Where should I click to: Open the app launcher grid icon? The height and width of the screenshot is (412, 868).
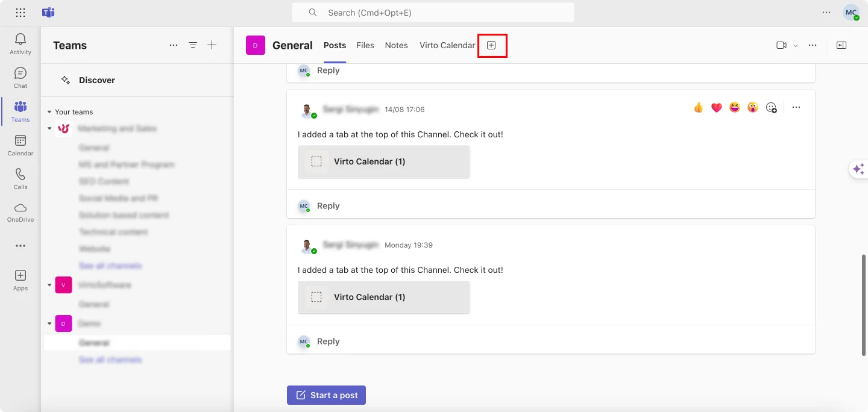(20, 13)
